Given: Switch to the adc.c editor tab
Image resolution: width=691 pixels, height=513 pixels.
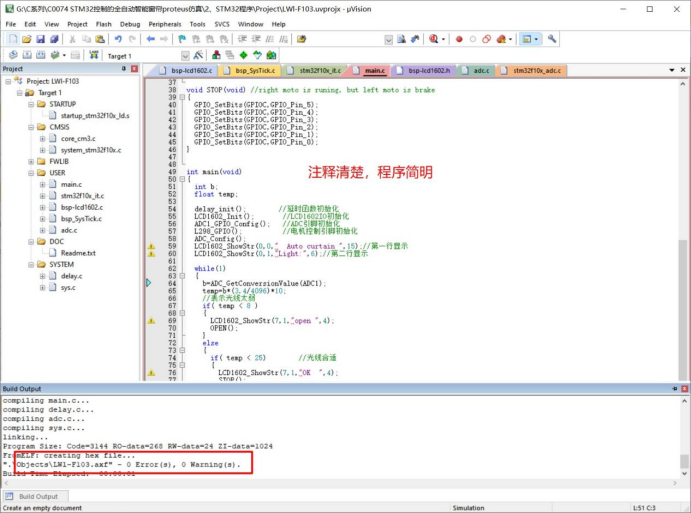Looking at the screenshot, I should click(x=476, y=71).
